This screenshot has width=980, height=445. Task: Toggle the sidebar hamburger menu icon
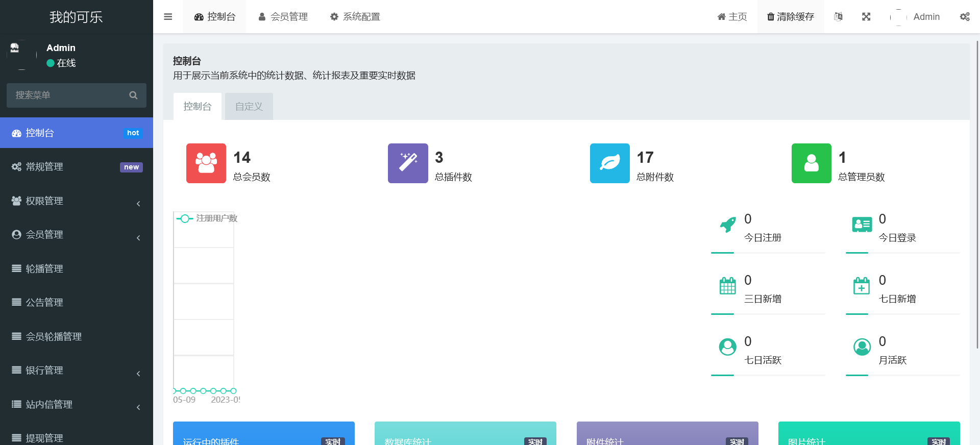click(x=168, y=17)
